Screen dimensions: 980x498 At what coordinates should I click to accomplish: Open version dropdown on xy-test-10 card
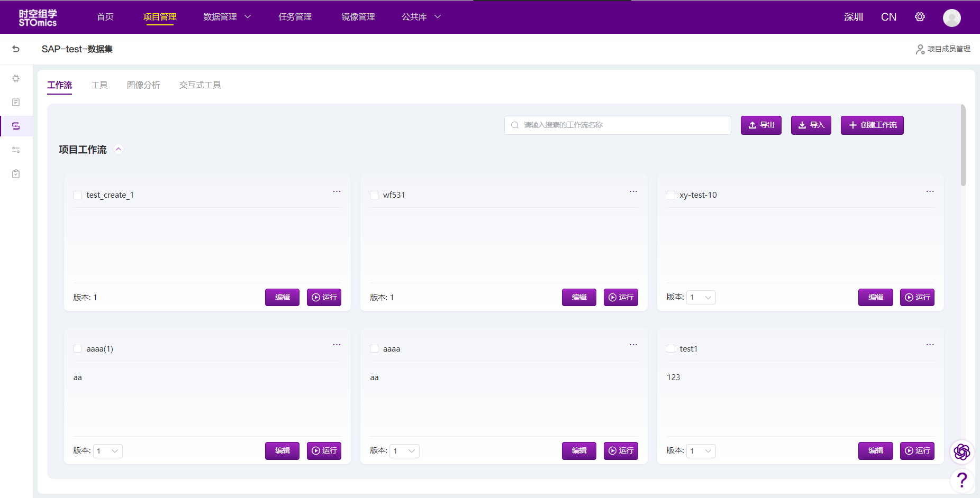pyautogui.click(x=701, y=298)
